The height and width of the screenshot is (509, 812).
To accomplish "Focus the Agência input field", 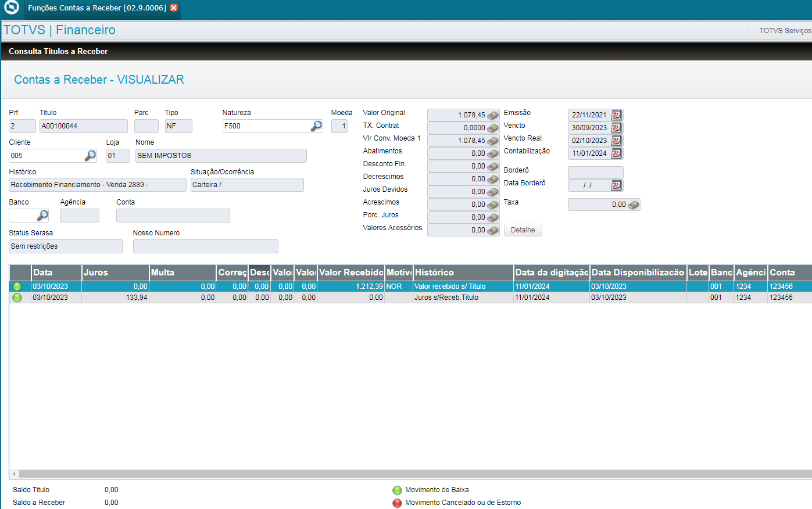I will coord(80,216).
